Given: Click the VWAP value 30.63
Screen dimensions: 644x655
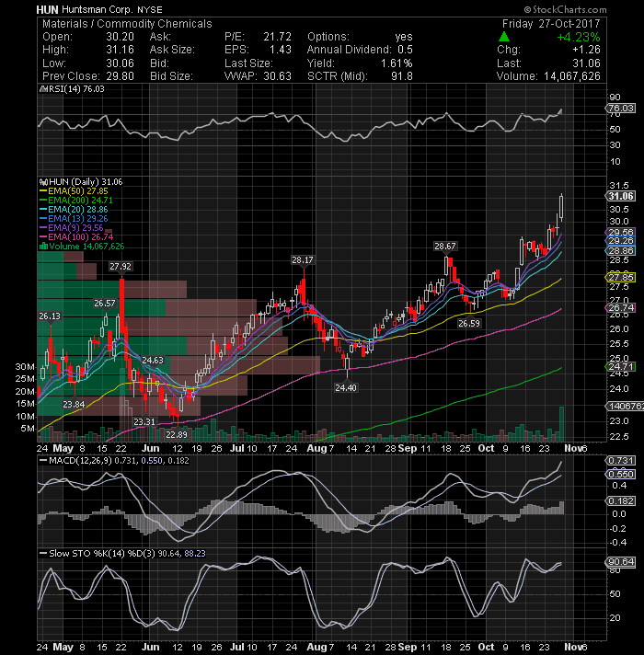Looking at the screenshot, I should click(x=277, y=76).
